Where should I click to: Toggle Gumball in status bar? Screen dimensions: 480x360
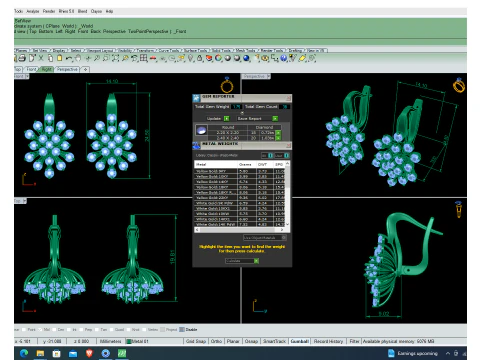[299, 341]
